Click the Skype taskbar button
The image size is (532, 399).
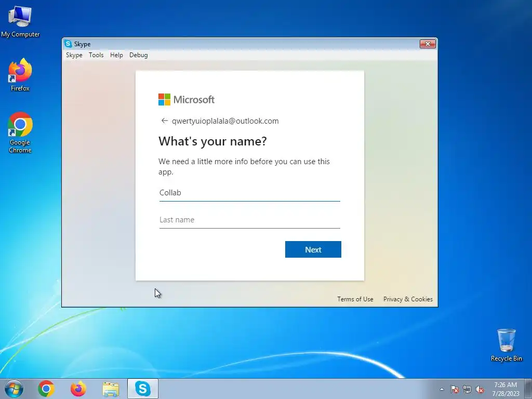point(143,389)
